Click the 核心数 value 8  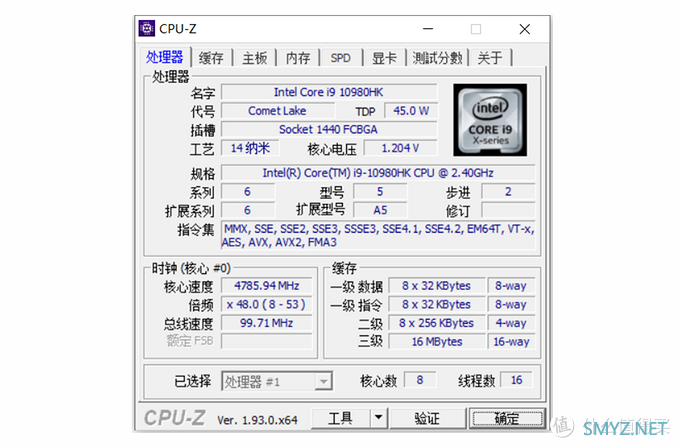(420, 380)
